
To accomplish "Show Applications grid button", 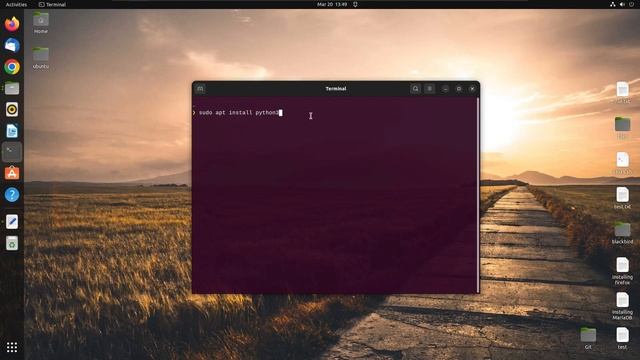I will pyautogui.click(x=12, y=347).
